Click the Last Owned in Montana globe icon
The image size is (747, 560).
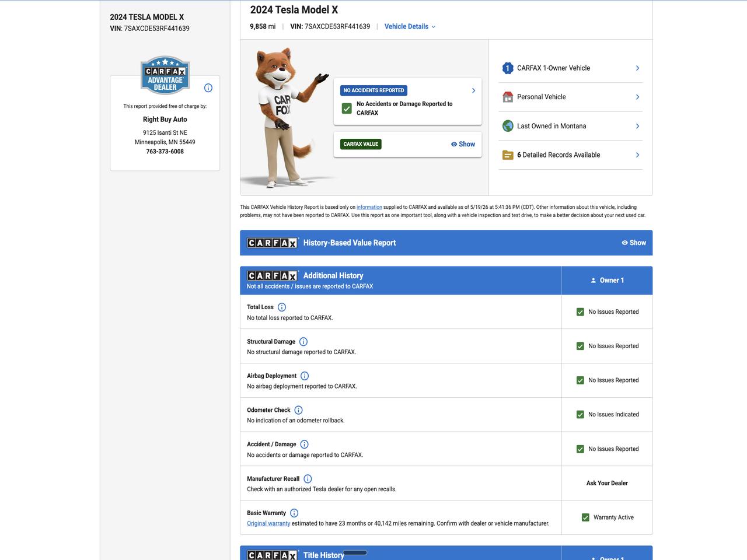[x=508, y=126]
